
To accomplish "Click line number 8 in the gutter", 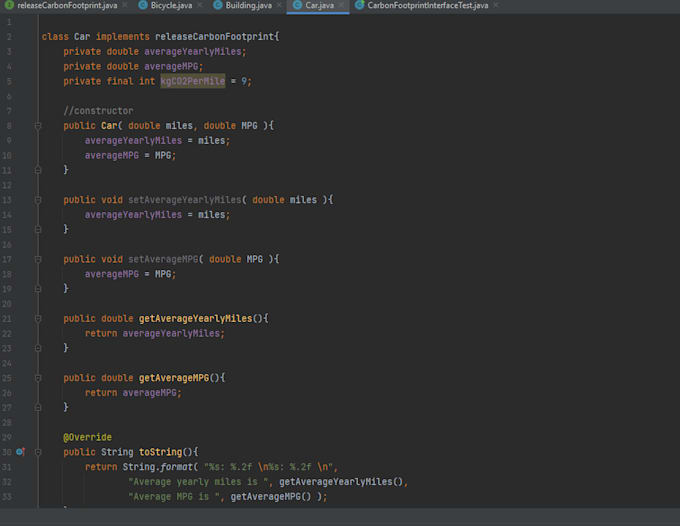I will click(9, 126).
